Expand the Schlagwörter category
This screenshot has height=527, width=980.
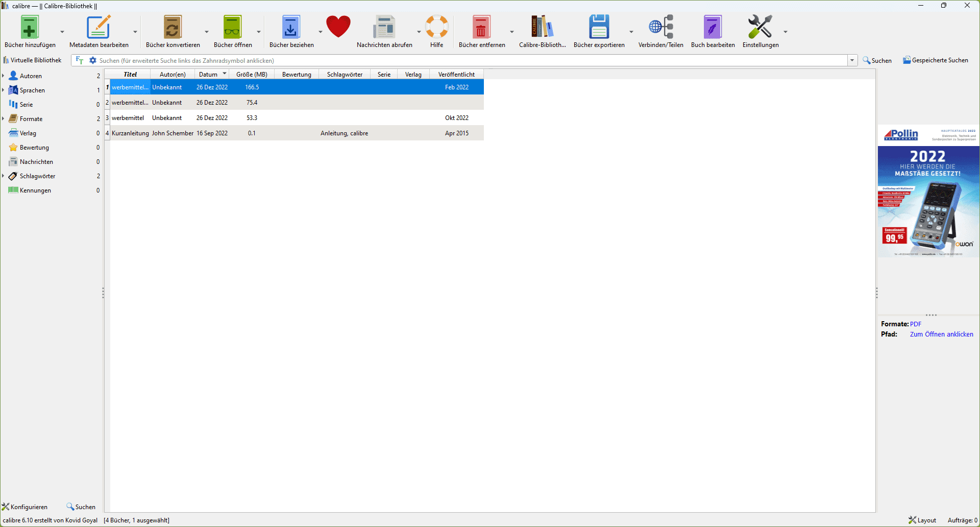[x=3, y=176]
